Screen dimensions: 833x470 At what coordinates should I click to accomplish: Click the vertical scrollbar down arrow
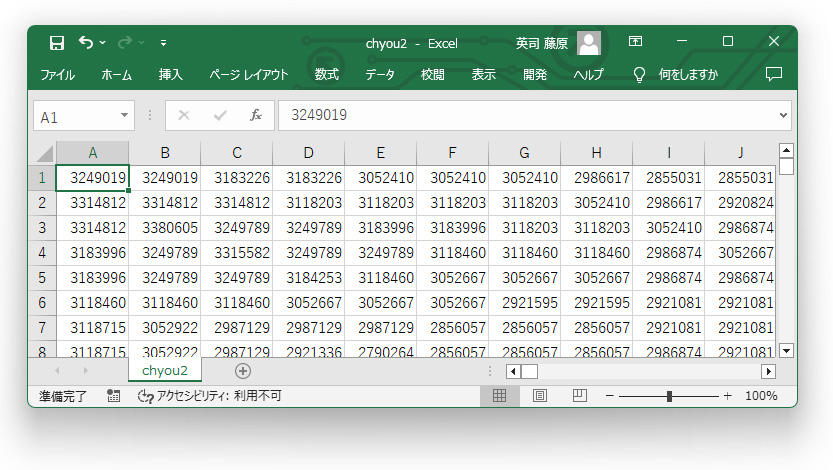tap(786, 350)
